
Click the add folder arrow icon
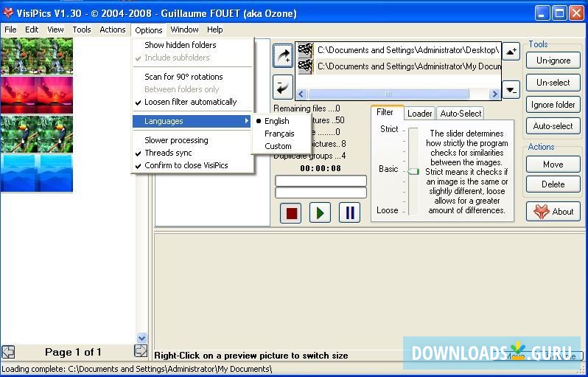coord(283,55)
